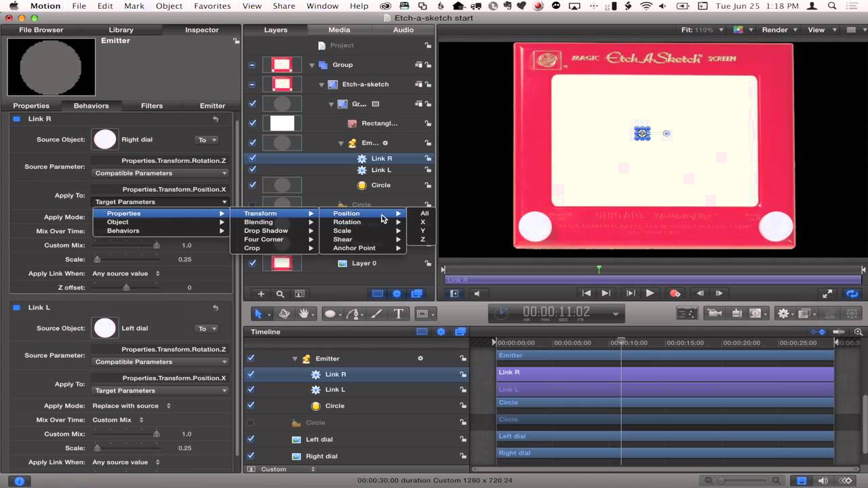
Task: Click the timecode display 00:00:11:02
Action: click(556, 312)
